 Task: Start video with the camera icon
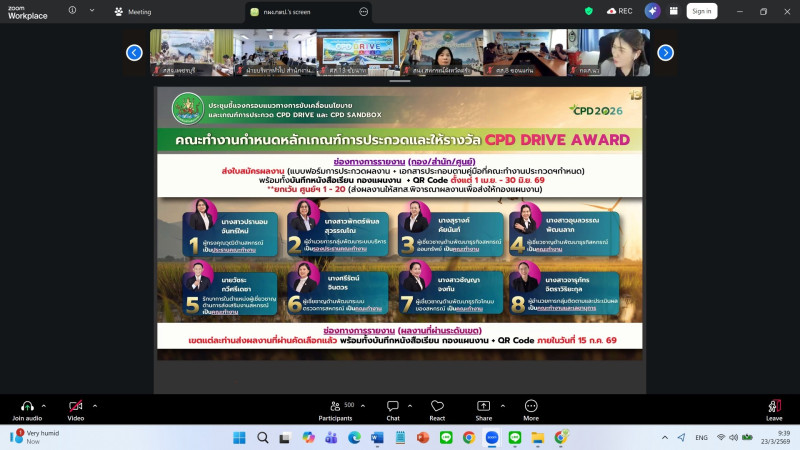point(75,406)
